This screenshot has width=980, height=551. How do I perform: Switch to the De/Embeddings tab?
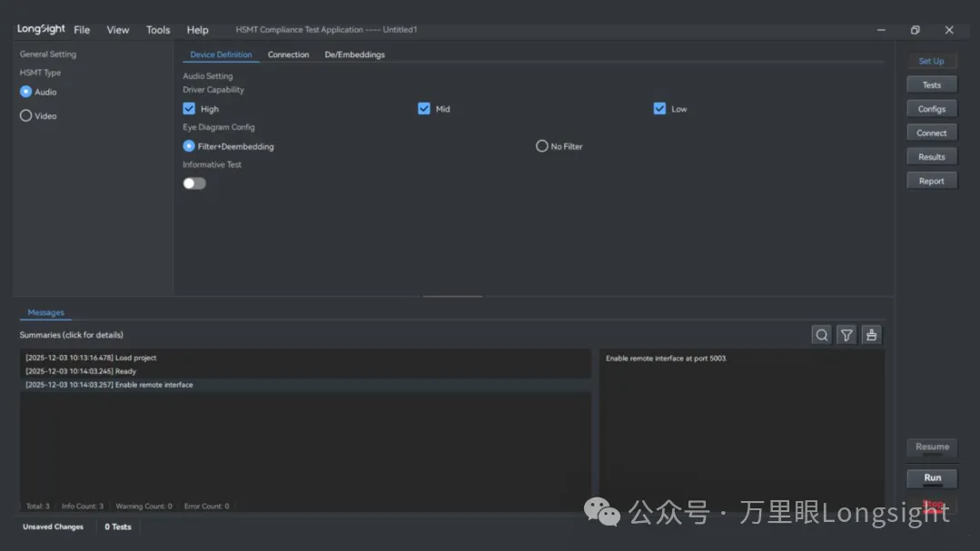pyautogui.click(x=354, y=55)
